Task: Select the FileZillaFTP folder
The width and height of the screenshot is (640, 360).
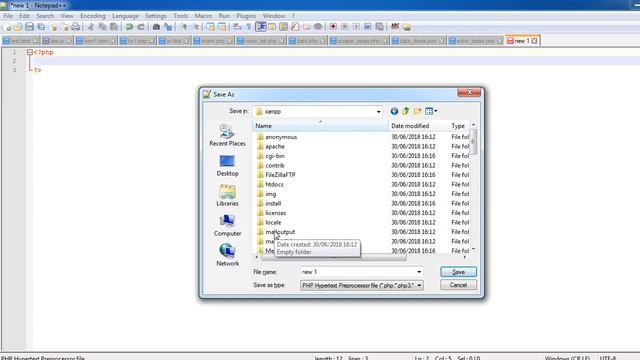Action: tap(280, 175)
